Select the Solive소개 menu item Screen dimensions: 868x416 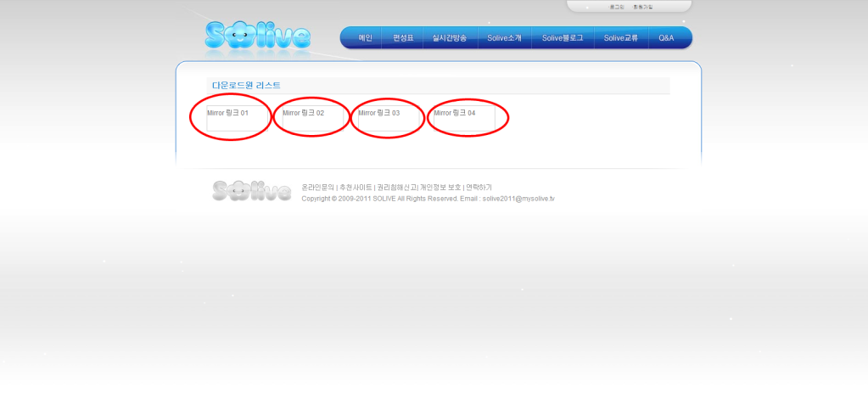point(504,38)
